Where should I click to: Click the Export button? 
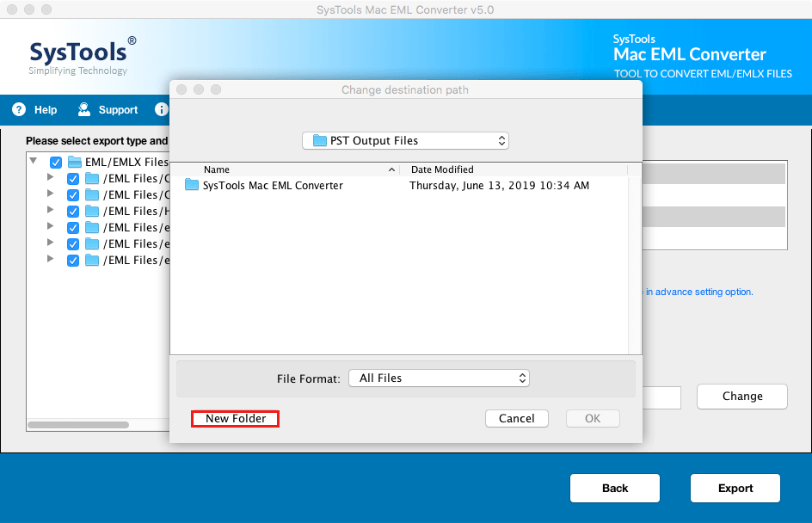tap(735, 488)
